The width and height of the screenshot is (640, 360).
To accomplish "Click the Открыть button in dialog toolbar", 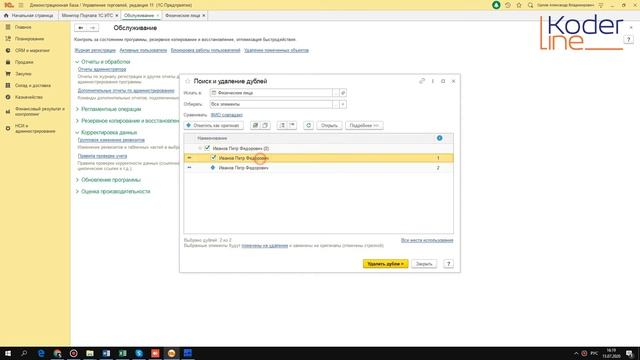I will point(329,125).
